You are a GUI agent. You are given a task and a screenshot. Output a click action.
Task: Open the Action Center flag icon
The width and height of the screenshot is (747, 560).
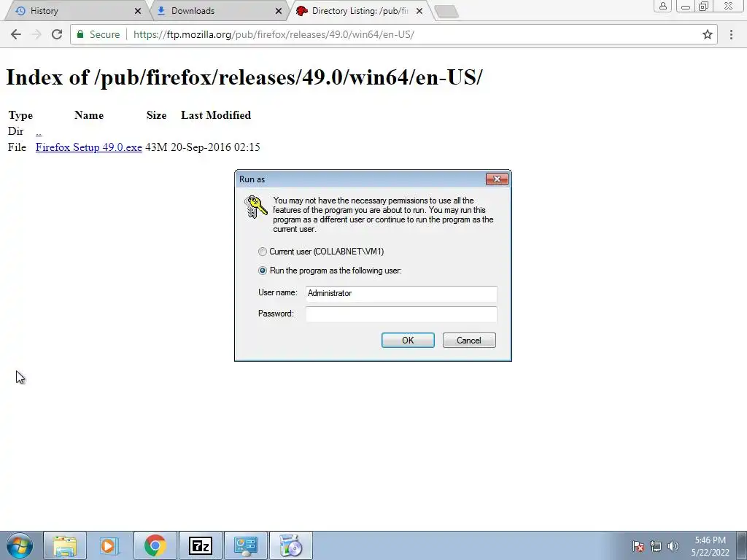[x=638, y=546]
